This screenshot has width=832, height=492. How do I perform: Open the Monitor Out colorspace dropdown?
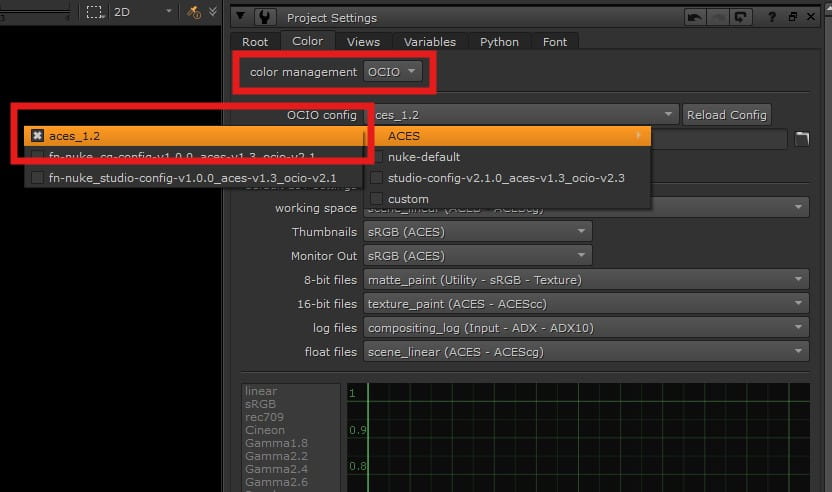coord(478,256)
